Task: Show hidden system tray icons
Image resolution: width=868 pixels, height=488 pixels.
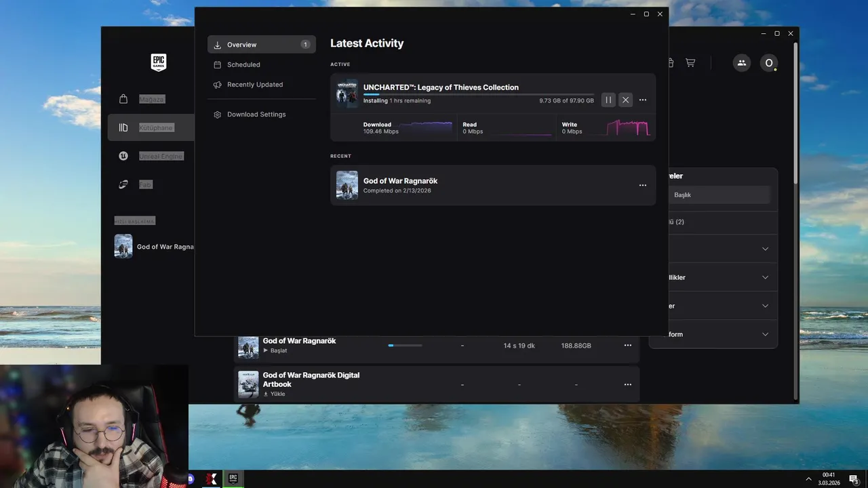Action: [x=808, y=479]
